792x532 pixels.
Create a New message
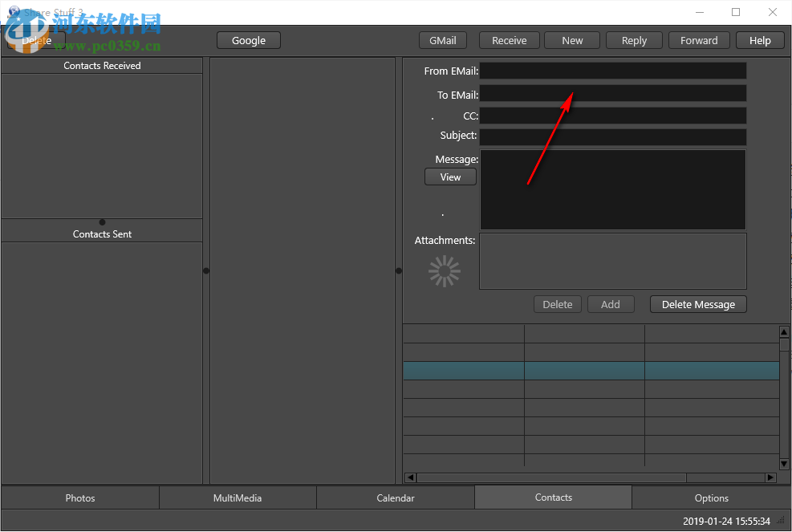click(572, 40)
